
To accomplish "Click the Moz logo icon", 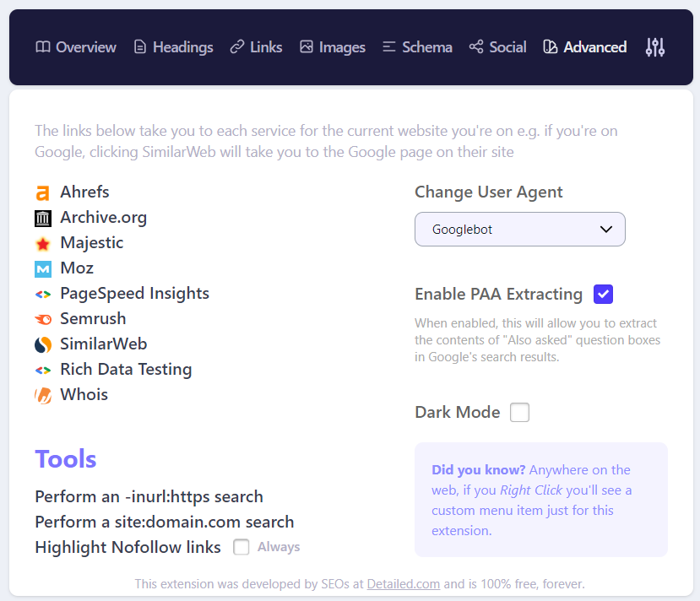I will pos(43,269).
